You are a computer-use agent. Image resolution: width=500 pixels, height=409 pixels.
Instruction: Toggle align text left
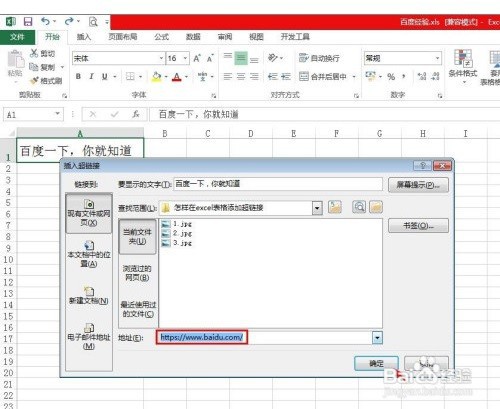[x=228, y=77]
